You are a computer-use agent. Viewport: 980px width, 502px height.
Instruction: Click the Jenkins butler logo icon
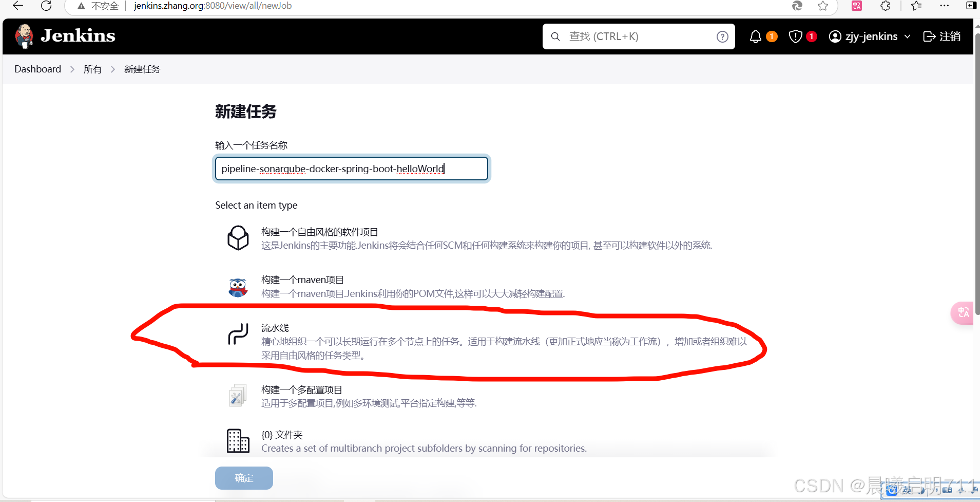click(24, 36)
